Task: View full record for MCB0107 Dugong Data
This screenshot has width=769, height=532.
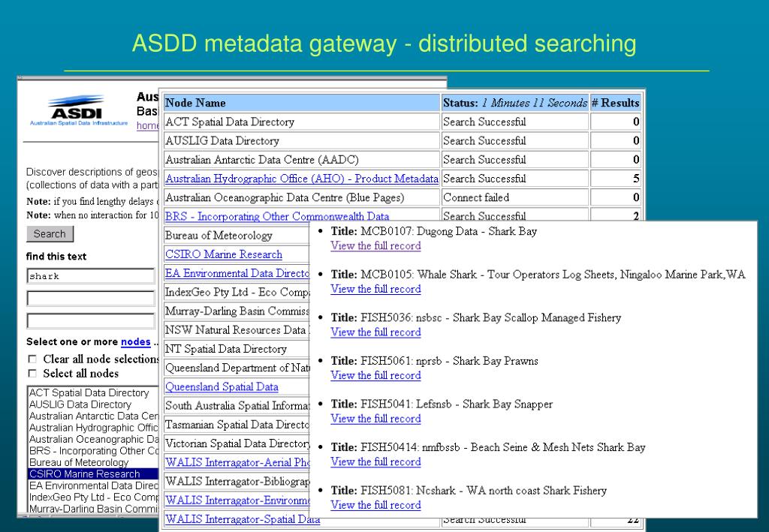Action: (375, 246)
